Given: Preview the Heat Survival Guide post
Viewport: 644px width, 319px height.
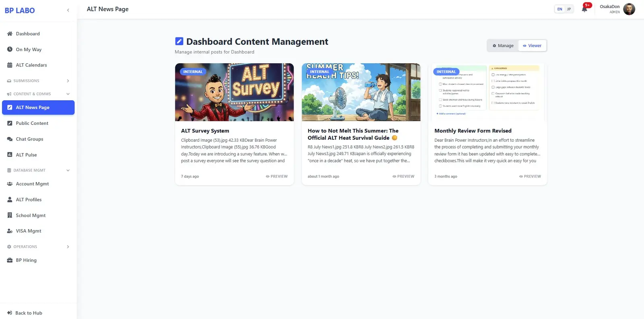Looking at the screenshot, I should 403,176.
